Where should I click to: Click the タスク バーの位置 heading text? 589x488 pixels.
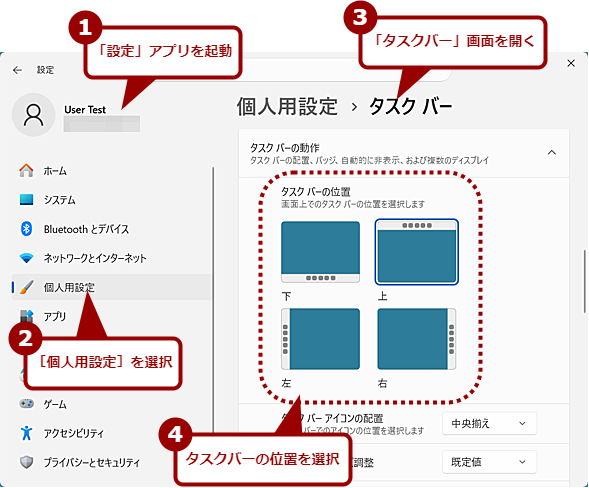coord(316,192)
